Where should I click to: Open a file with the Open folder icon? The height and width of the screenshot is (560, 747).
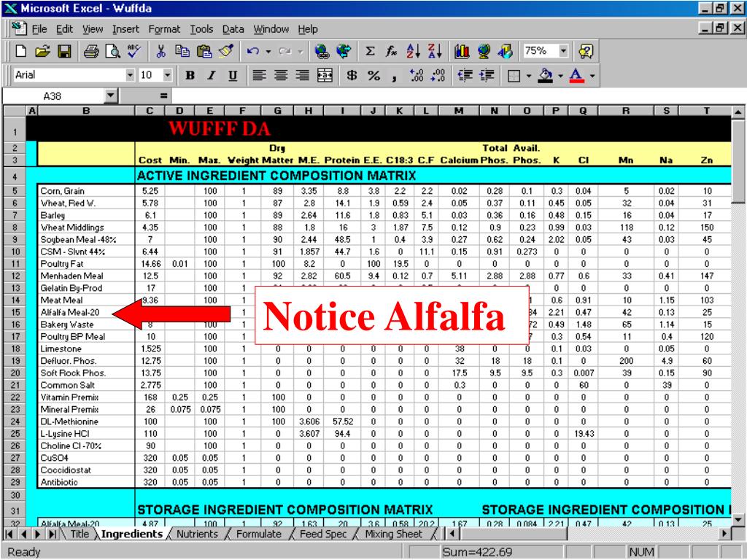[x=42, y=51]
